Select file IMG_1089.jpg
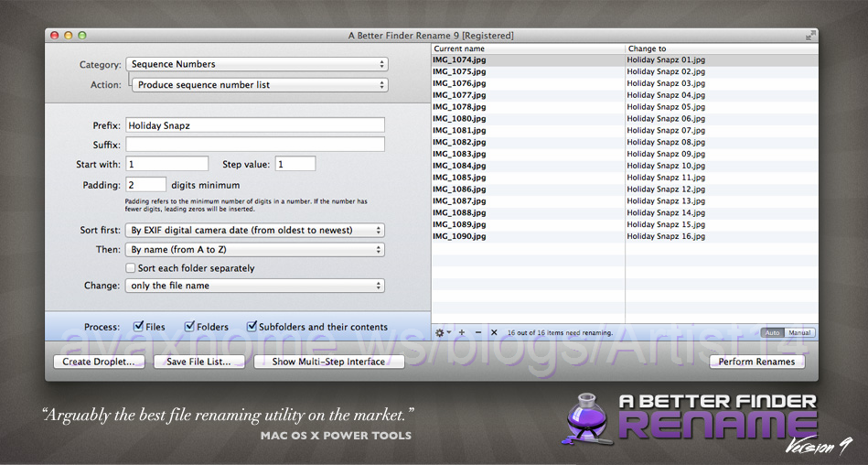 tap(459, 224)
